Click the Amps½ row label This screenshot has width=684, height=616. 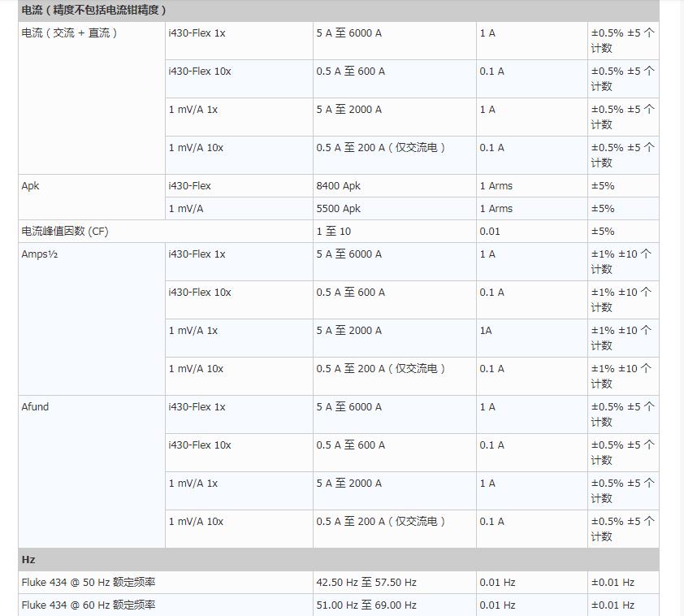point(39,254)
